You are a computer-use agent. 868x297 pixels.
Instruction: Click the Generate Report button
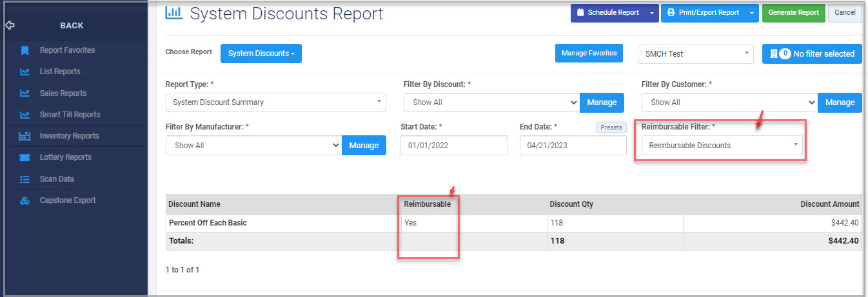coord(793,13)
